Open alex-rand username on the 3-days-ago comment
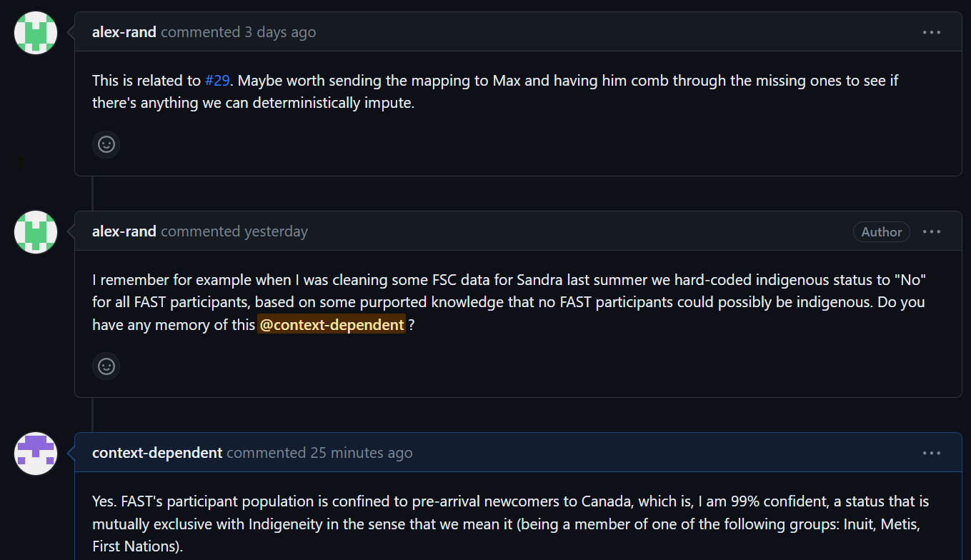 pyautogui.click(x=124, y=32)
